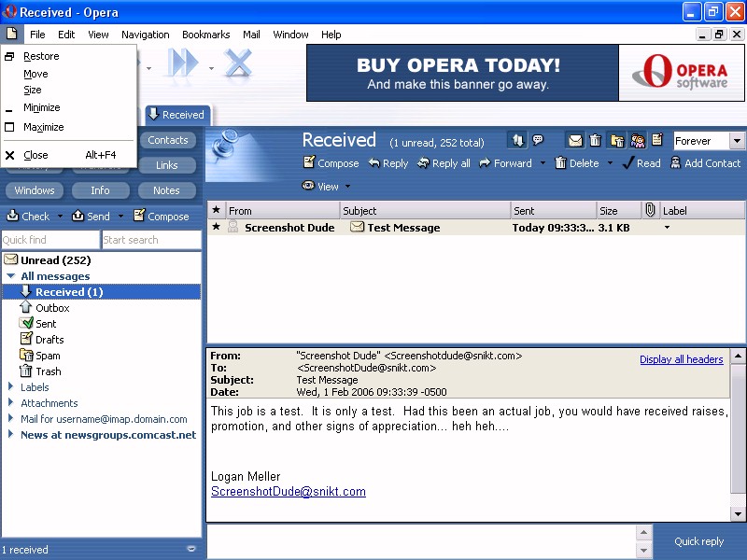Click Reply all in the mail toolbar
747x560 pixels.
point(444,163)
